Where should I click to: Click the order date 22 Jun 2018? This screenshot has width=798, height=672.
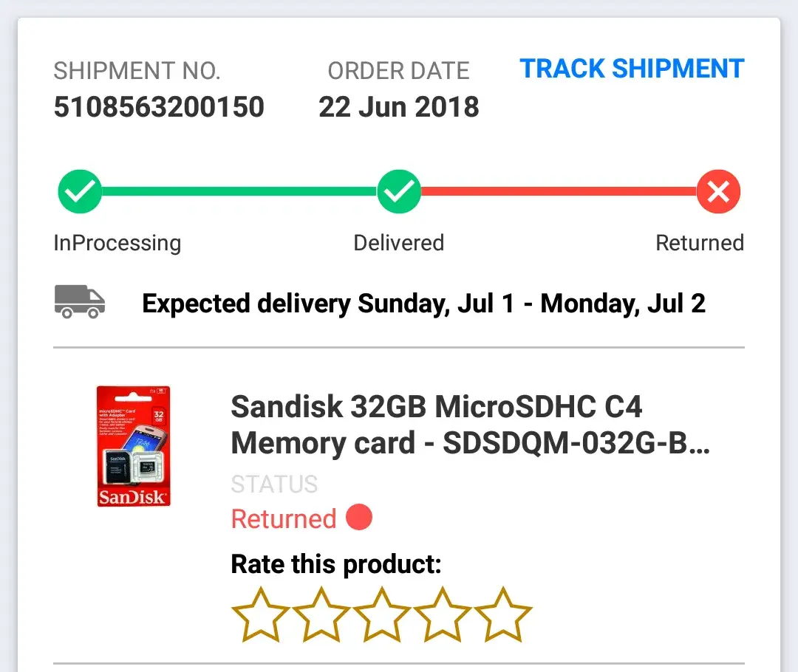point(399,107)
